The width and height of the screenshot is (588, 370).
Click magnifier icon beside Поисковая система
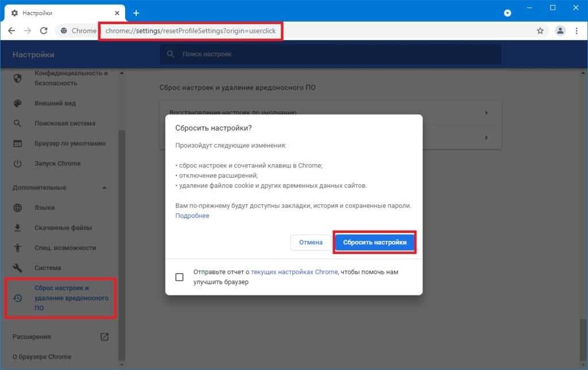(x=17, y=123)
